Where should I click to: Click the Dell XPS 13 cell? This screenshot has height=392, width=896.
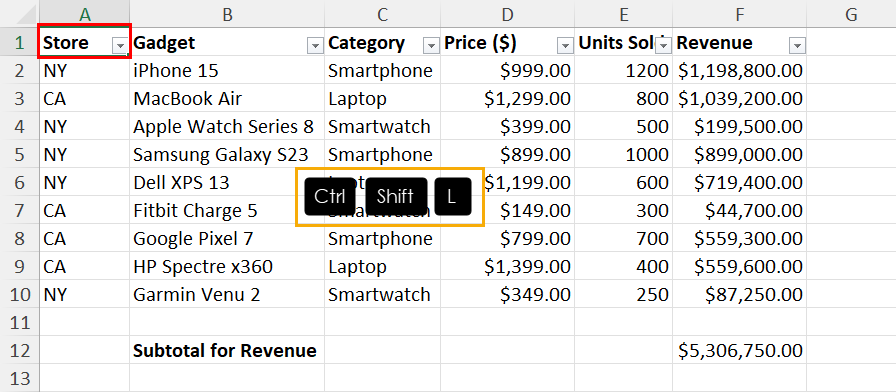[227, 182]
